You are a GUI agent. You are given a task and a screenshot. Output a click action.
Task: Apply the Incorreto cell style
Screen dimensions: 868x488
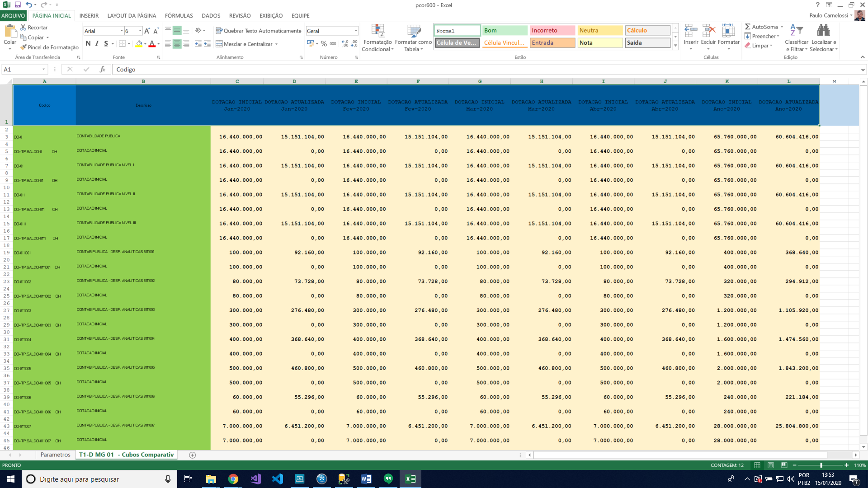552,31
